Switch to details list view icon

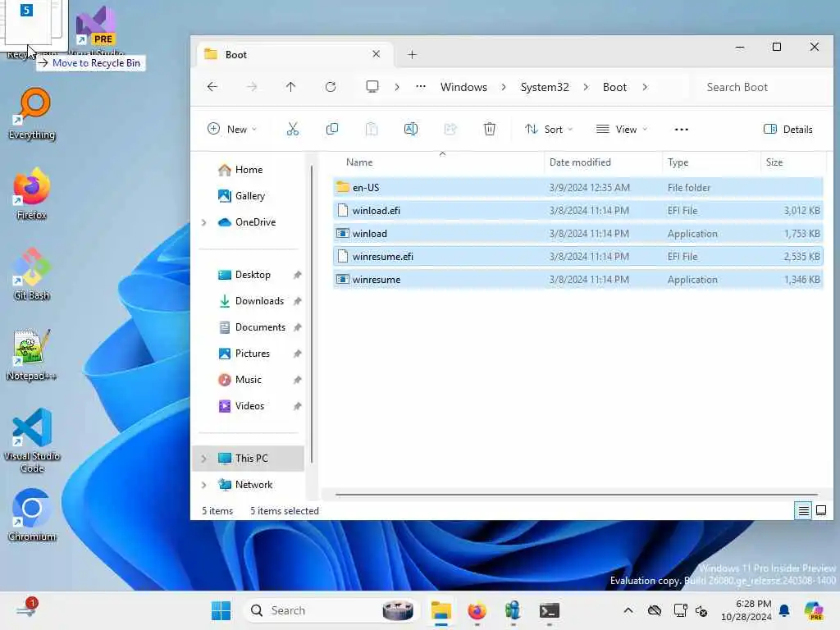coord(804,510)
